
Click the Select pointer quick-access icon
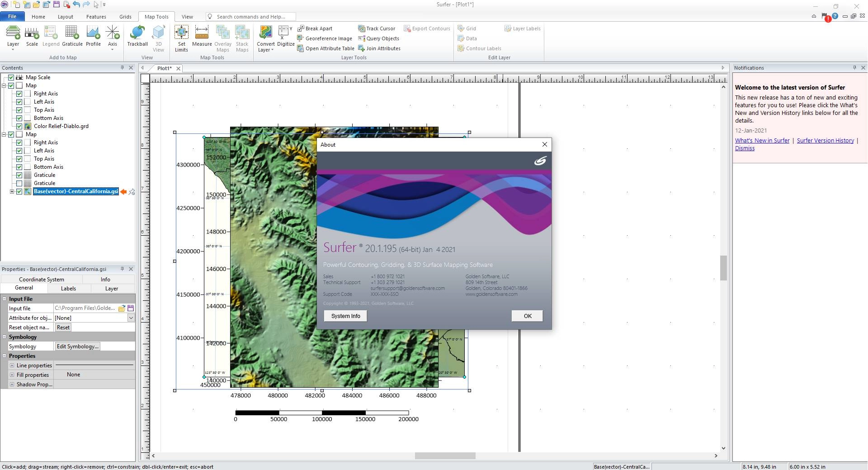[96, 5]
